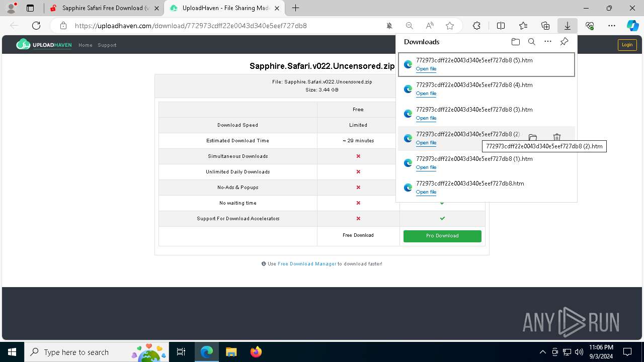Launch Firefox from the taskbar

pyautogui.click(x=256, y=352)
